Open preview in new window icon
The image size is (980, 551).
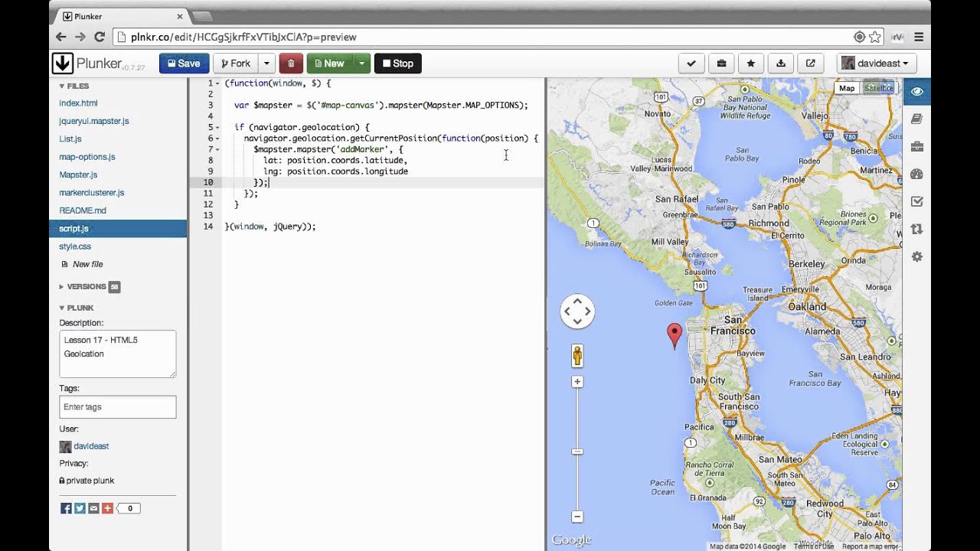(810, 64)
